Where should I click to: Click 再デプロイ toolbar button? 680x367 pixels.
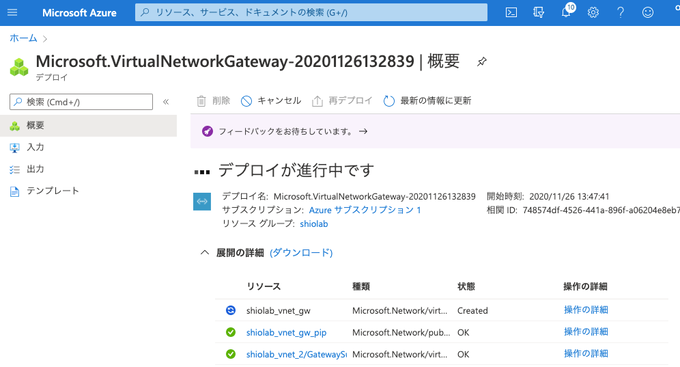[342, 101]
